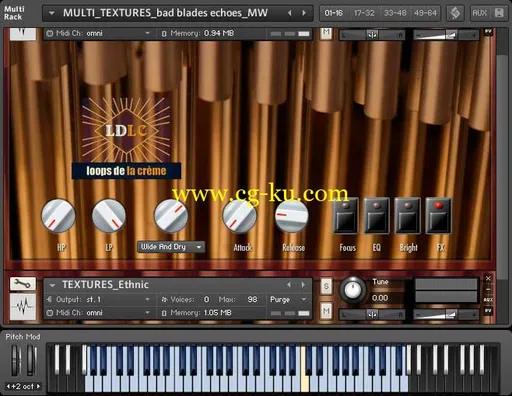Click the Tune knob of TEXTURES_Ethnic

[352, 289]
